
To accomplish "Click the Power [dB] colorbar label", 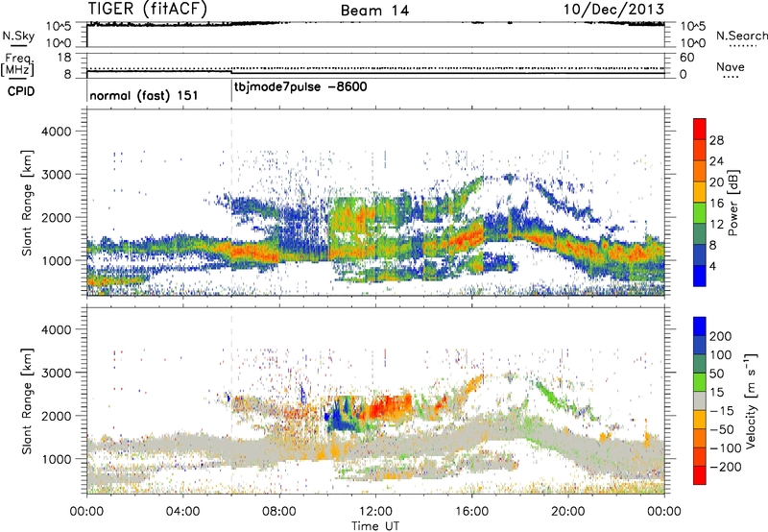I will coord(732,203).
